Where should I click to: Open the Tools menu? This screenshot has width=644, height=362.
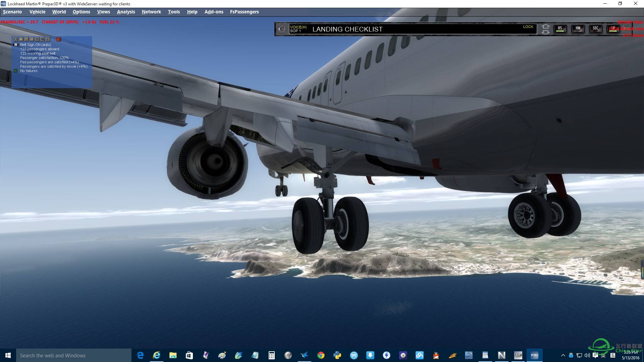click(174, 12)
